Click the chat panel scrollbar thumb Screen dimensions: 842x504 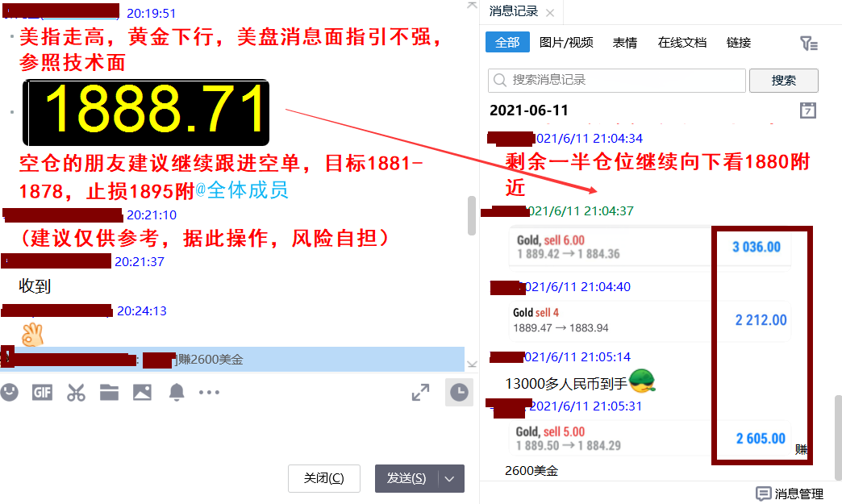pyautogui.click(x=472, y=215)
